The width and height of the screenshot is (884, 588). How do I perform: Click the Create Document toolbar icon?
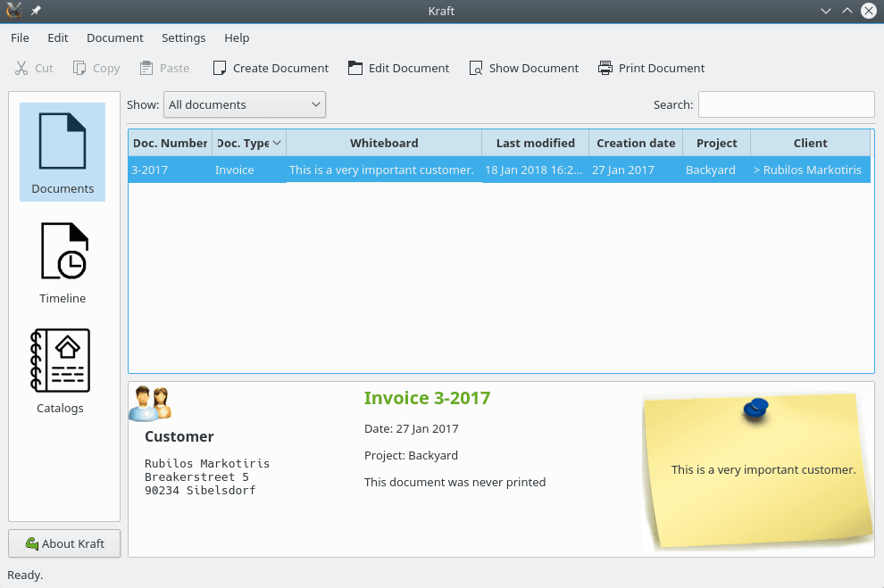pos(220,68)
